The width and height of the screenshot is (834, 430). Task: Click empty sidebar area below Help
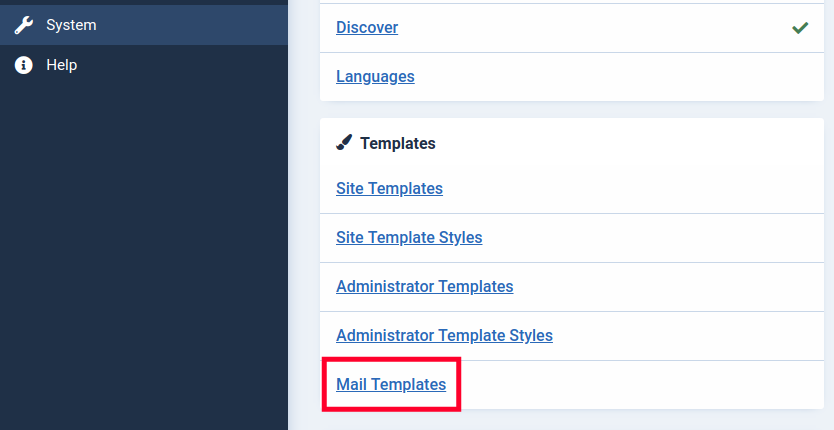click(144, 250)
